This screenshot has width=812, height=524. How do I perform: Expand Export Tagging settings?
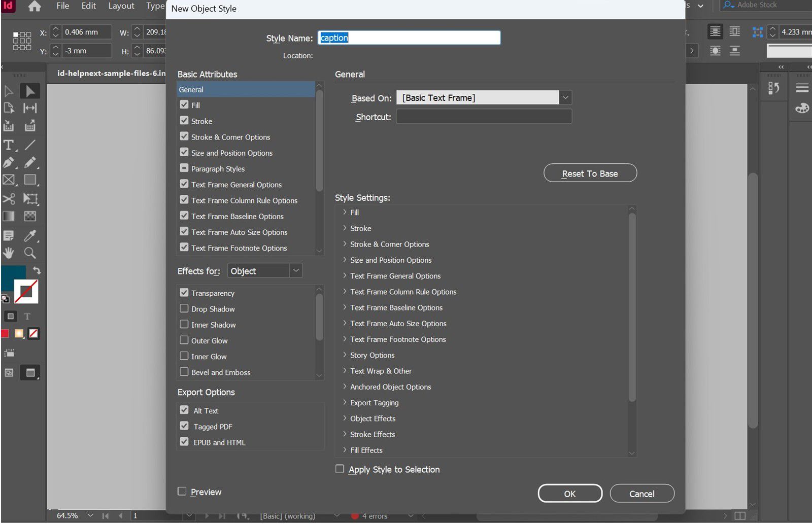[x=345, y=402]
